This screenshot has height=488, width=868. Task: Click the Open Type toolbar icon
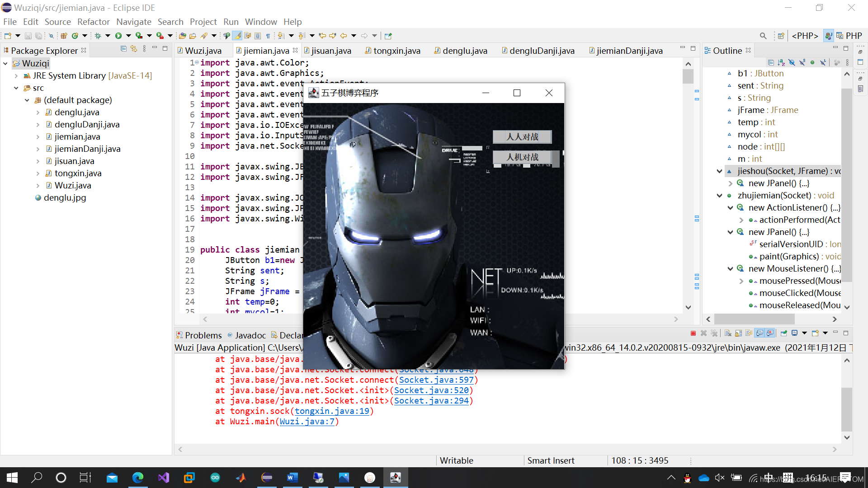(182, 36)
